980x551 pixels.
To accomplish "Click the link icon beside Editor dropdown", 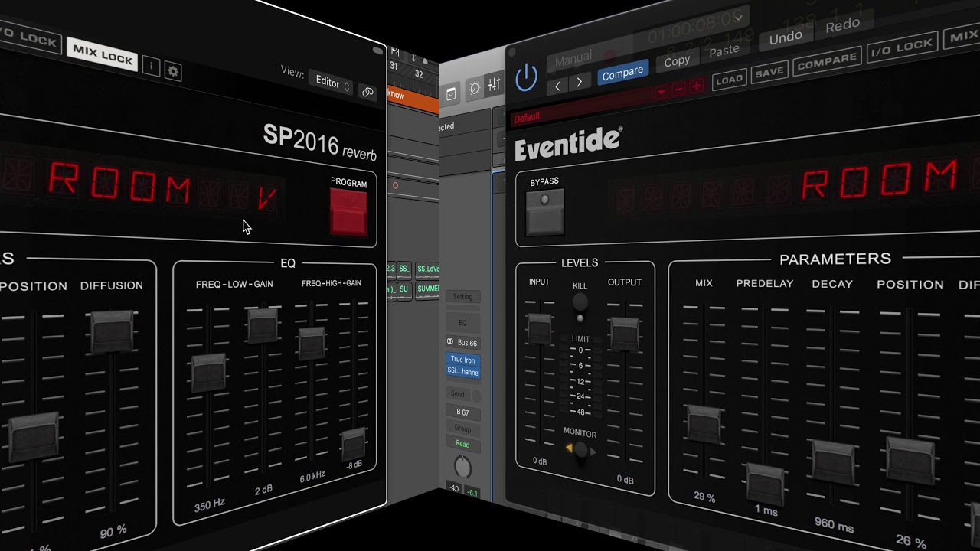I will pos(367,93).
